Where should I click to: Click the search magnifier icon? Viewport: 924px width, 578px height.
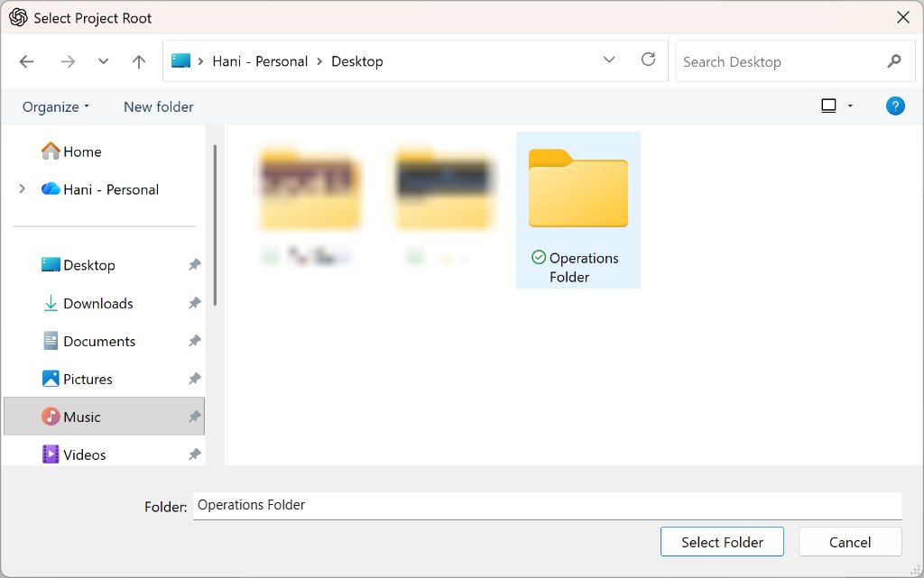point(894,60)
